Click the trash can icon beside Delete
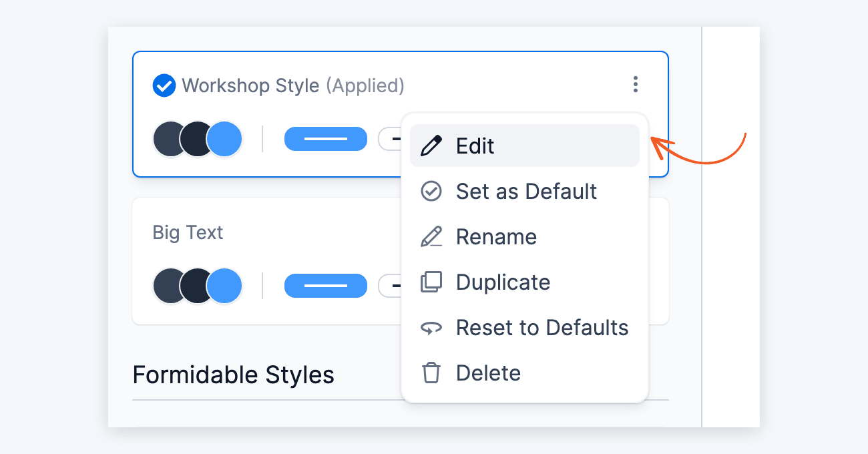This screenshot has height=454, width=868. pos(431,373)
